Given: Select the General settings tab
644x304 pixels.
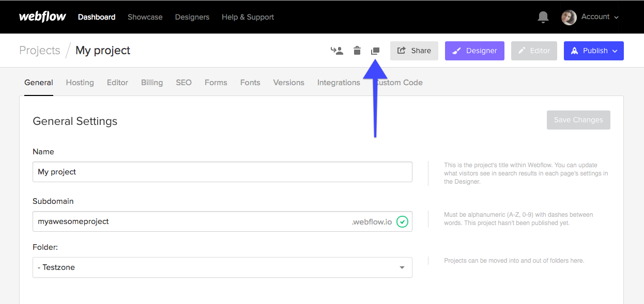Looking at the screenshot, I should [39, 83].
